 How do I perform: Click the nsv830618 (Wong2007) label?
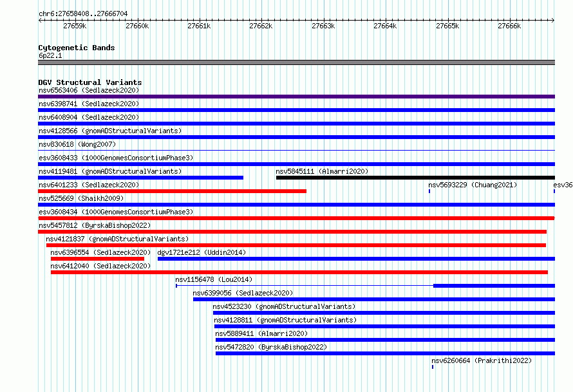pos(77,144)
